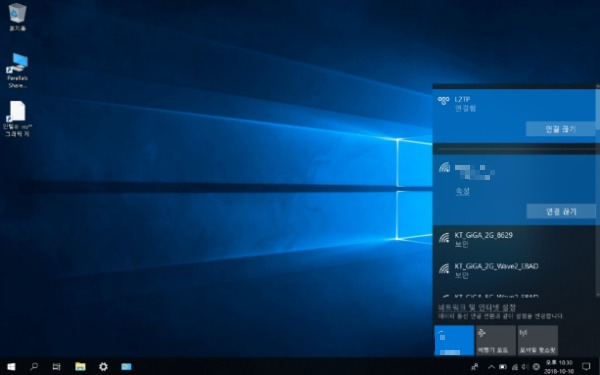600x375 pixels.
Task: Open the Windows Start menu
Action: 11,367
